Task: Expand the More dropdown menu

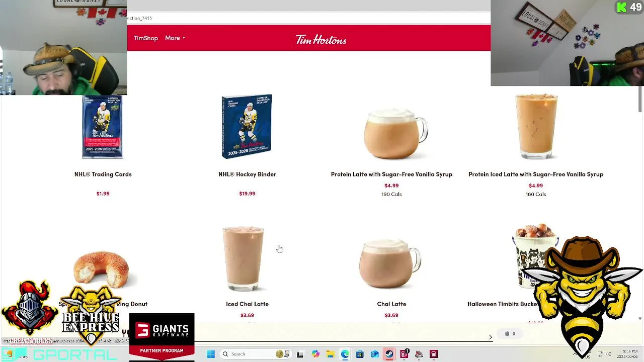Action: [x=175, y=38]
